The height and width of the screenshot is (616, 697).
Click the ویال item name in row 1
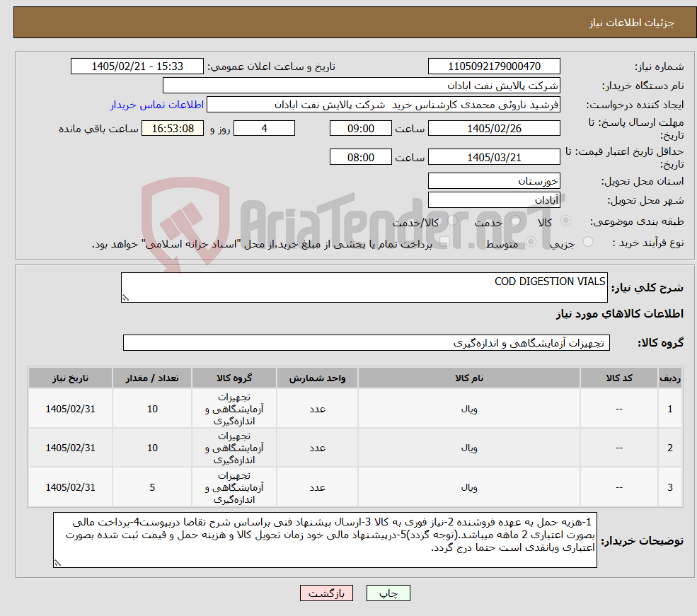pos(469,409)
